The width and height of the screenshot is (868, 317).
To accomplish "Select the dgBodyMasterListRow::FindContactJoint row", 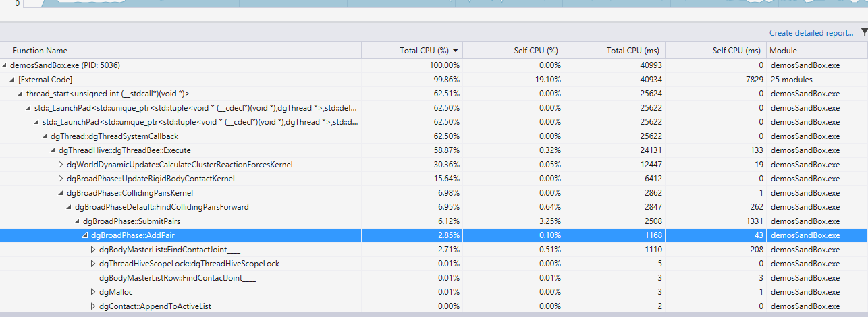I will coord(169,278).
